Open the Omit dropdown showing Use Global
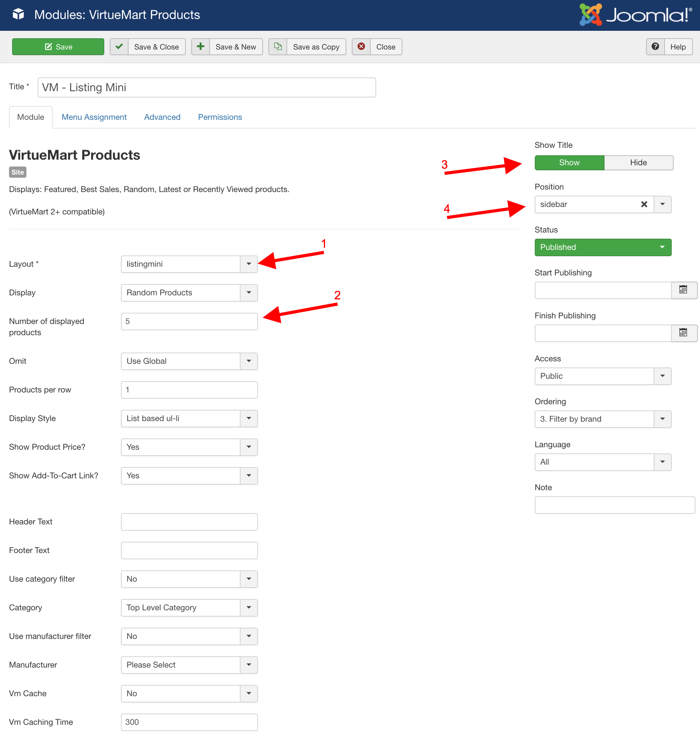Screen dimensions: 700x741 click(x=189, y=361)
